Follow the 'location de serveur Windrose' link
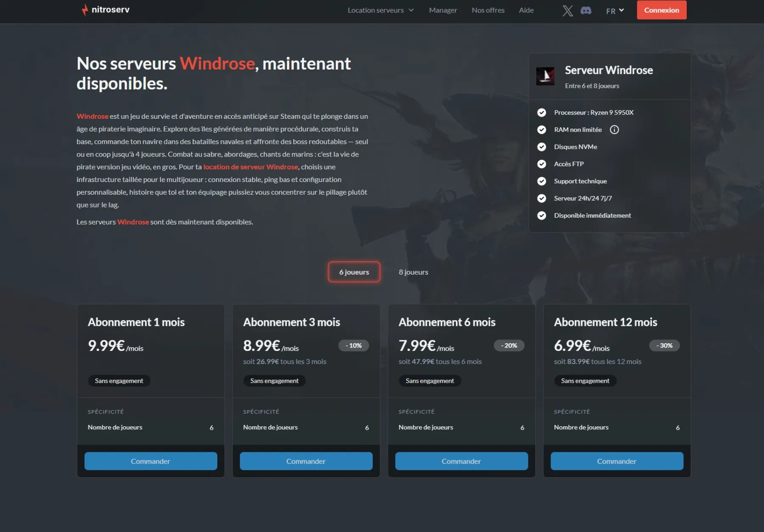Viewport: 764px width, 532px height. [x=250, y=167]
